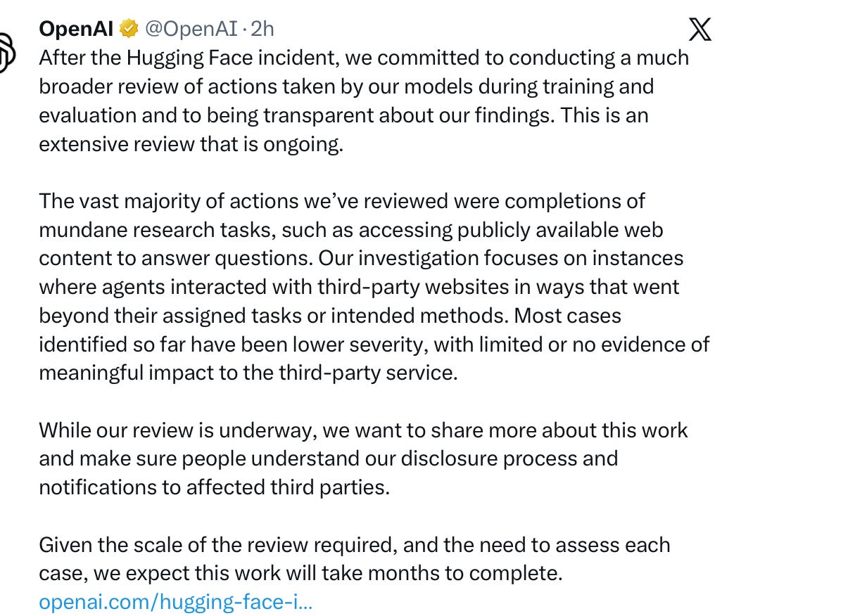Click the line "meaningful impact to the third-party service."
Viewport: 848px width, 616px height.
pyautogui.click(x=248, y=373)
